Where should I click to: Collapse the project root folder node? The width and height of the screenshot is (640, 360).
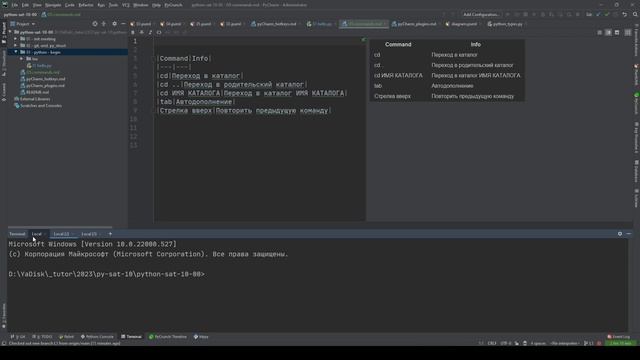[10, 32]
